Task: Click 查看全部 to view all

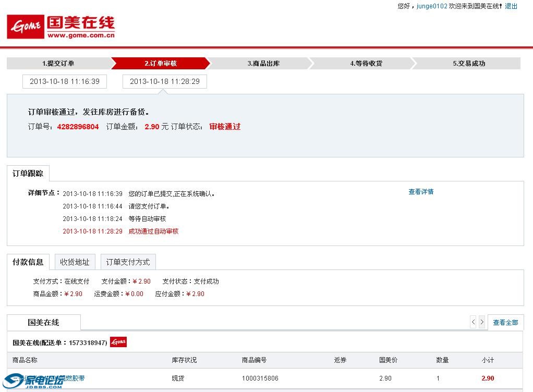Action: 505,322
